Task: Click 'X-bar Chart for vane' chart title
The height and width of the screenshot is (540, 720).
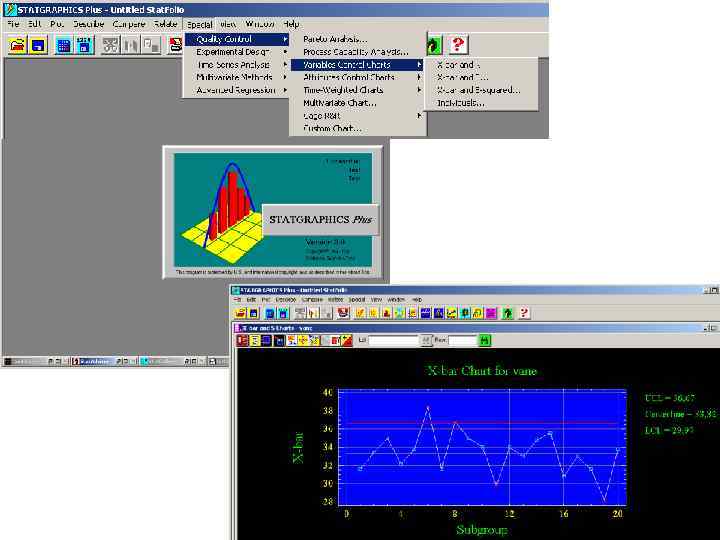Action: click(482, 371)
